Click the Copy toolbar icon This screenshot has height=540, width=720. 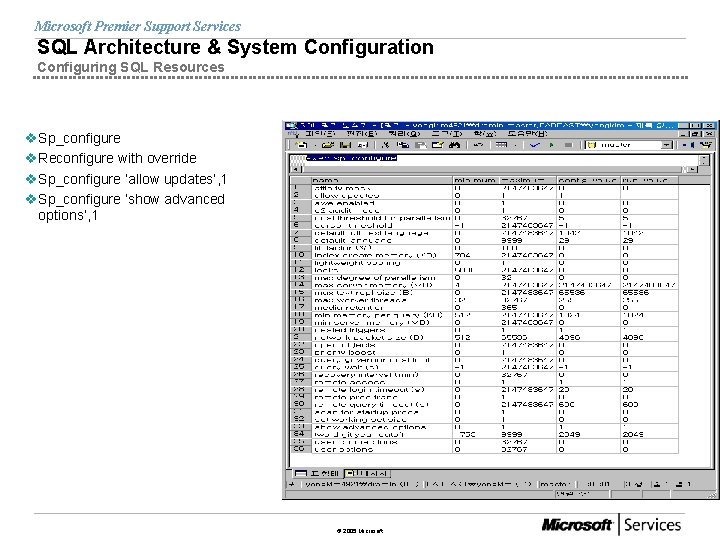pyautogui.click(x=403, y=145)
